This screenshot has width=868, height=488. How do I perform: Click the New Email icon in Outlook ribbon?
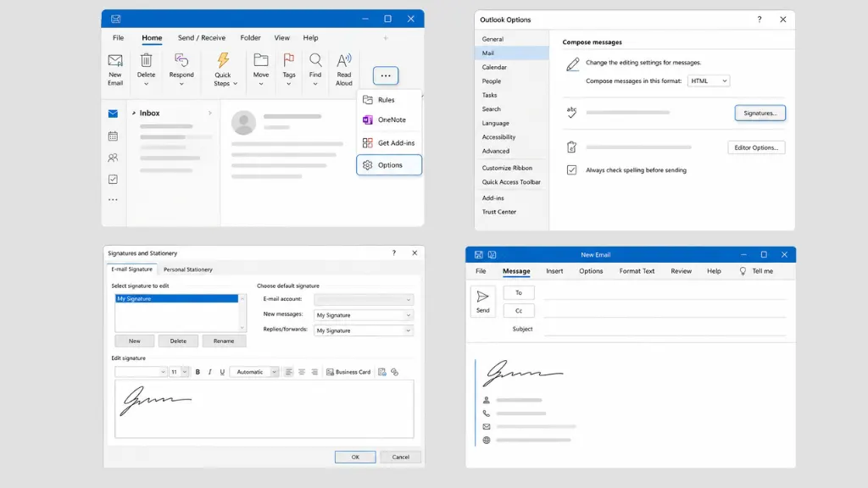click(115, 60)
